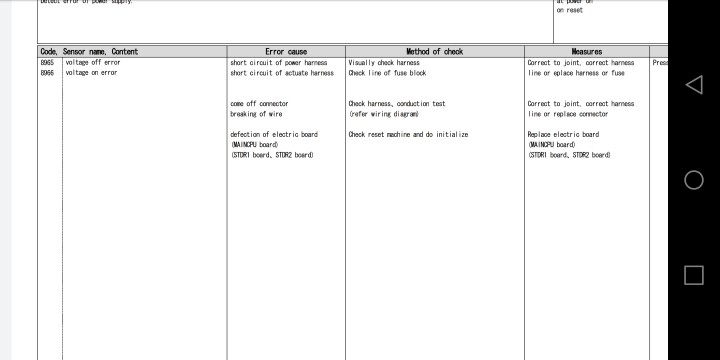Click 'line or replace connector' text
Viewport: 720px width, 360px height.
[x=568, y=114]
